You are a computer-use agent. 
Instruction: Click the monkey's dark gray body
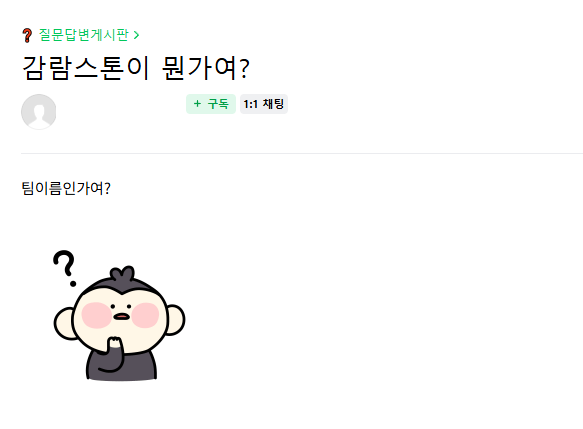tap(122, 365)
